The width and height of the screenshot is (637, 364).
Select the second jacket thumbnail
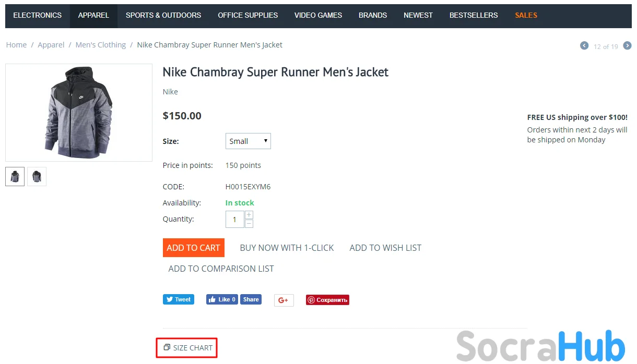coord(37,177)
